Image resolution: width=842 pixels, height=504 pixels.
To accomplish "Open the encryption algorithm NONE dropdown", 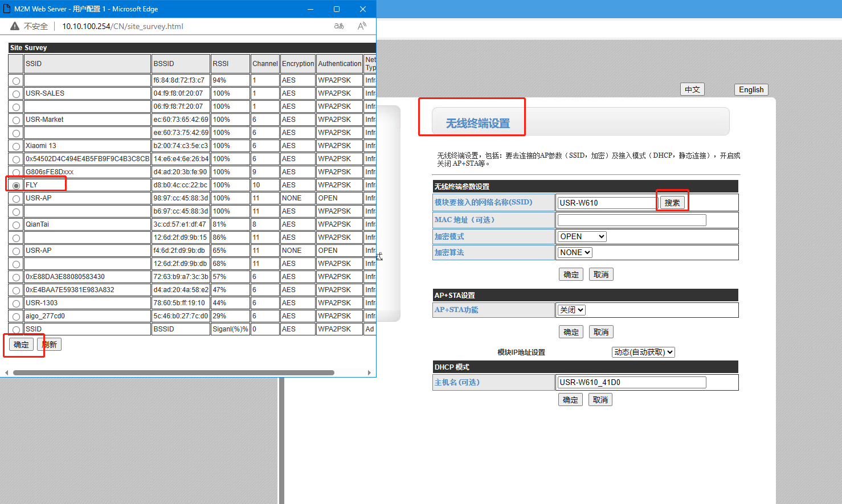I will click(x=575, y=252).
